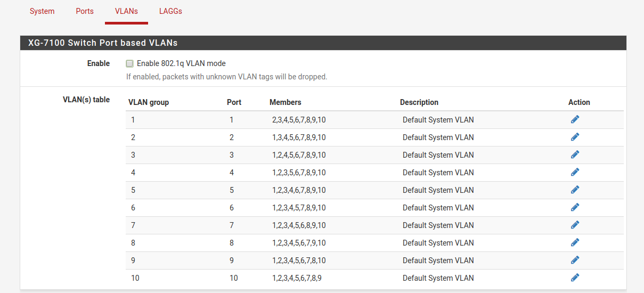Image resolution: width=644 pixels, height=293 pixels.
Task: Open edit for VLAN group 3
Action: pyautogui.click(x=575, y=154)
